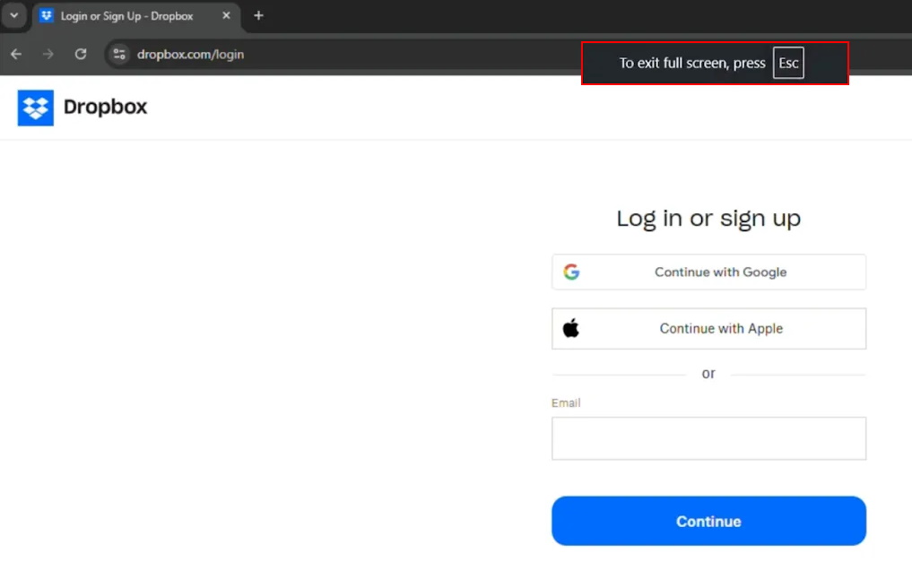Click the Dropbox favicon in the browser tab
Screen dimensions: 912x588
[46, 15]
